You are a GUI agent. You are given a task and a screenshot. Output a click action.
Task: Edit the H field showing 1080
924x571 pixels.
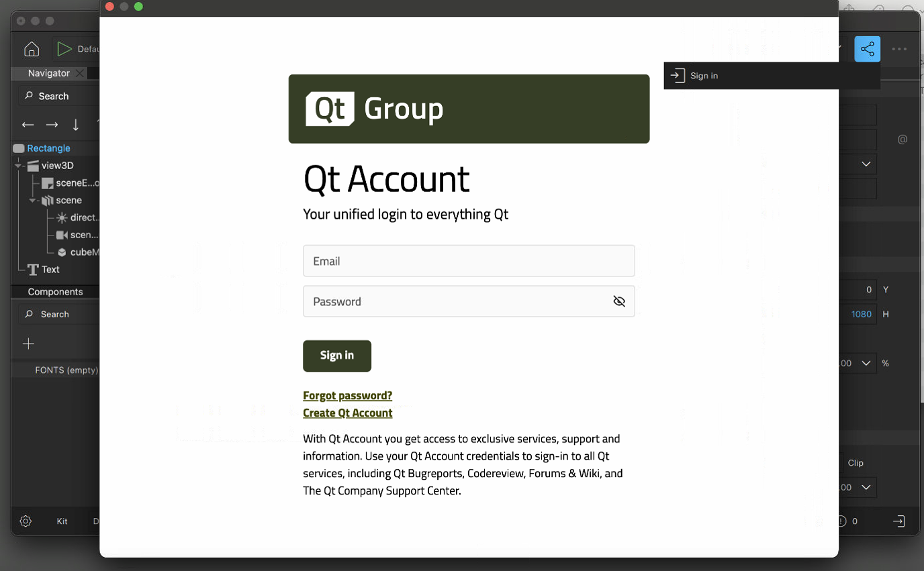(858, 314)
